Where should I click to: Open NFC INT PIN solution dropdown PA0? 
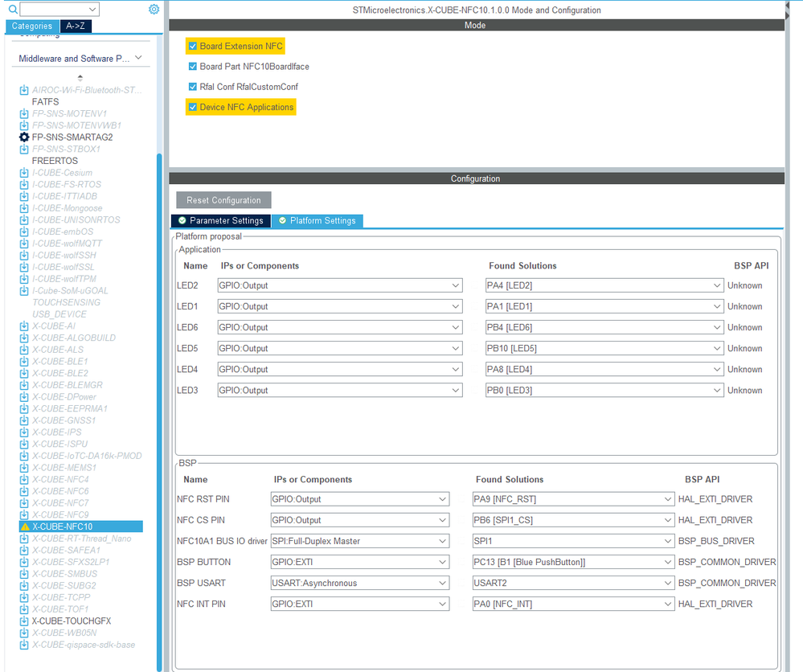[x=573, y=604]
